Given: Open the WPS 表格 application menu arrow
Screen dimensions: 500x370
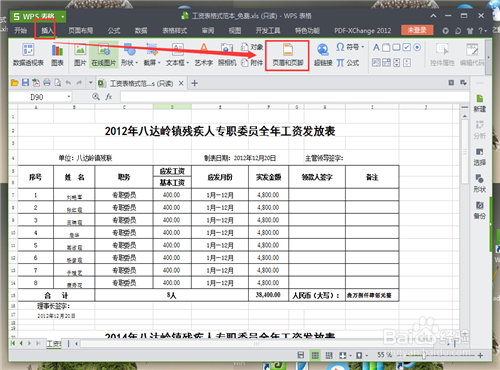Looking at the screenshot, I should point(62,16).
